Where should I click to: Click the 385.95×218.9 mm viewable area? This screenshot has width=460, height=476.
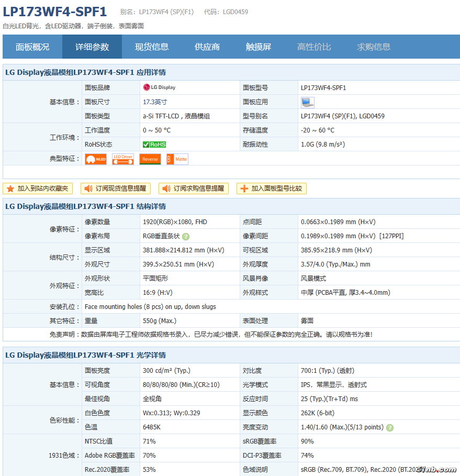point(336,250)
